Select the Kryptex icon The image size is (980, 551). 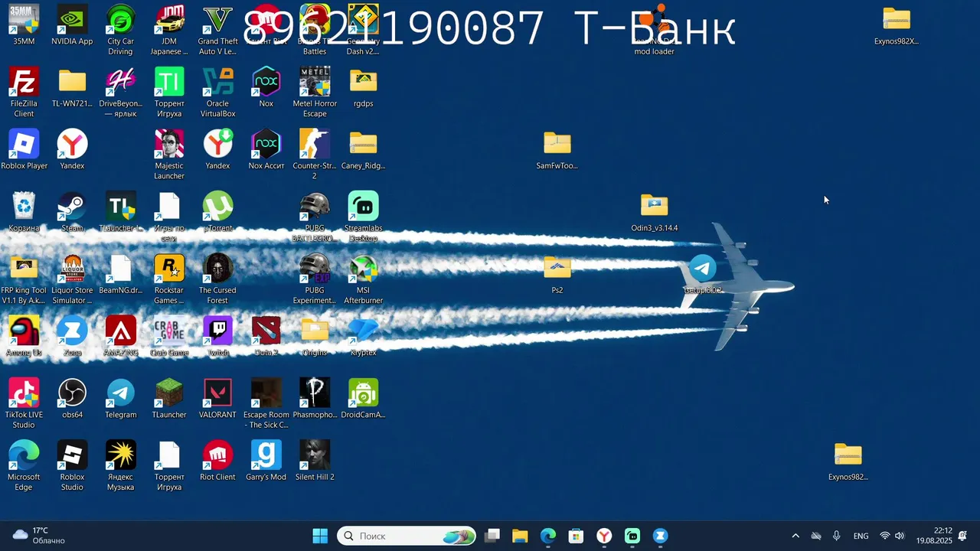click(x=363, y=331)
